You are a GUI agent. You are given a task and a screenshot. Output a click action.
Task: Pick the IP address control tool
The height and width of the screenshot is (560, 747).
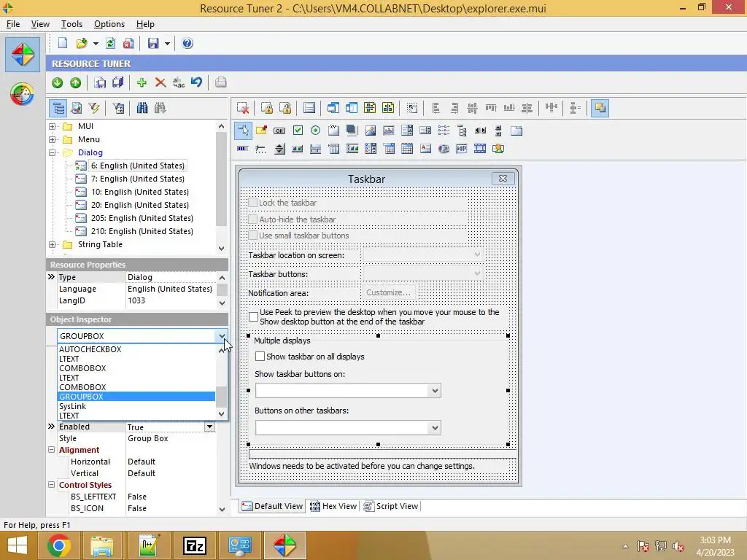[461, 149]
